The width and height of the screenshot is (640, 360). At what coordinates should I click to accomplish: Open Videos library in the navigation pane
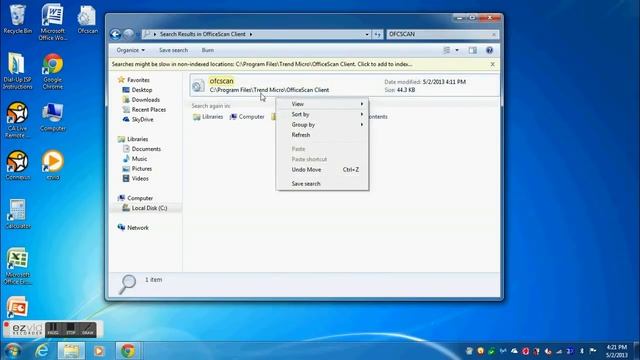tap(136, 178)
